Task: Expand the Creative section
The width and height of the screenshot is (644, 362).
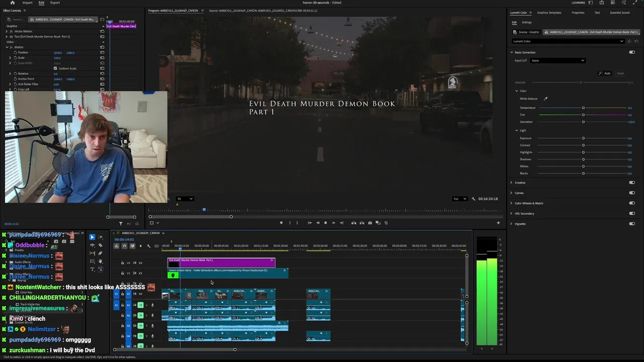Action: [x=511, y=183]
